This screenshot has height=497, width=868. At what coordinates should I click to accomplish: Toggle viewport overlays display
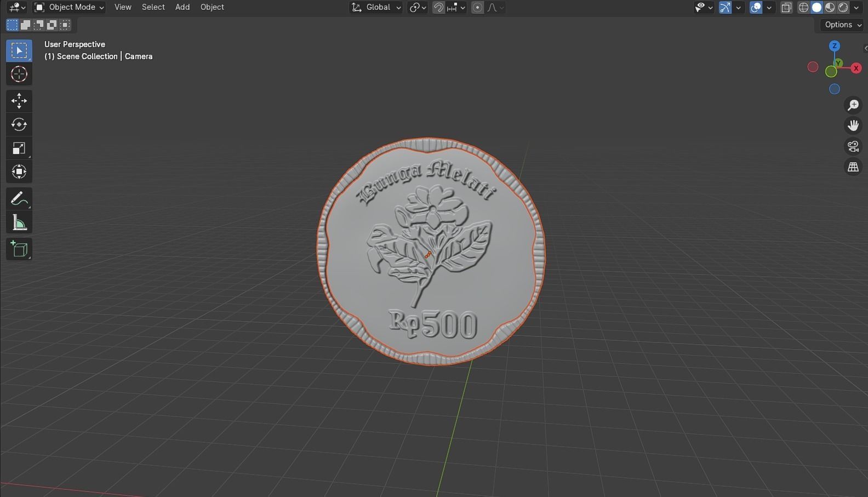pos(756,7)
